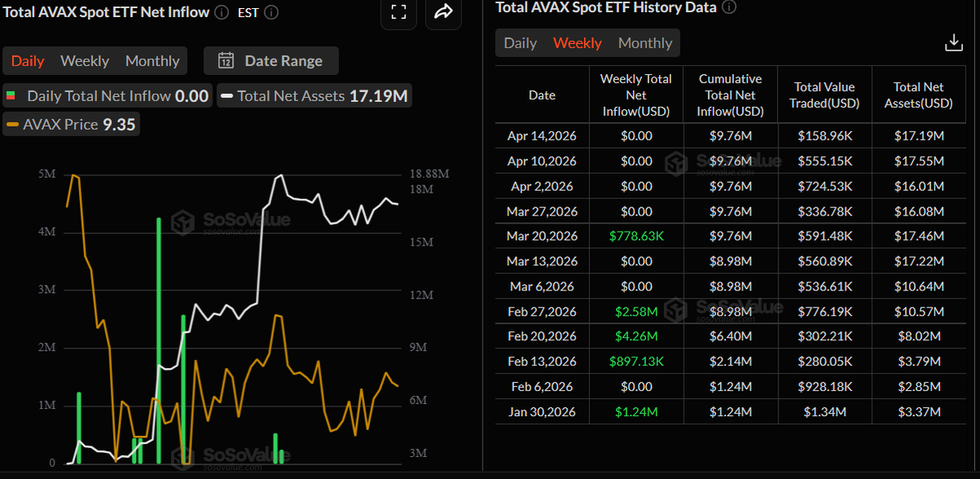The width and height of the screenshot is (980, 479).
Task: Select the Apr 14,2026 row in the table
Action: coord(541,135)
